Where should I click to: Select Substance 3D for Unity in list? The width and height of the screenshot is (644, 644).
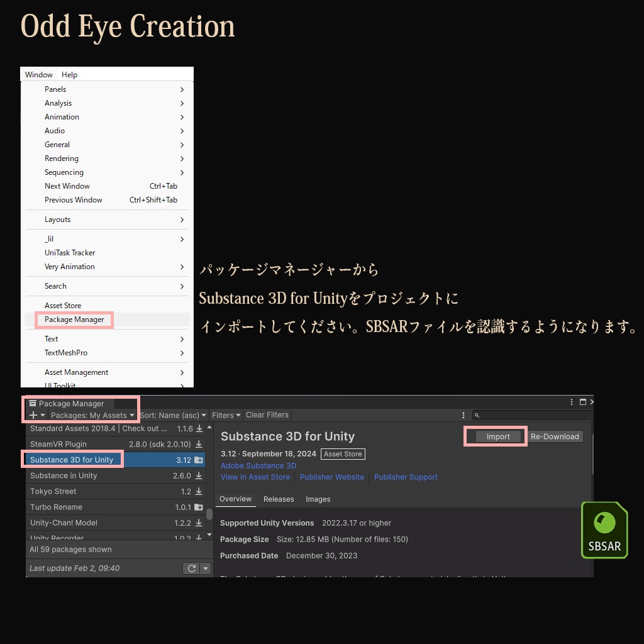pos(116,460)
